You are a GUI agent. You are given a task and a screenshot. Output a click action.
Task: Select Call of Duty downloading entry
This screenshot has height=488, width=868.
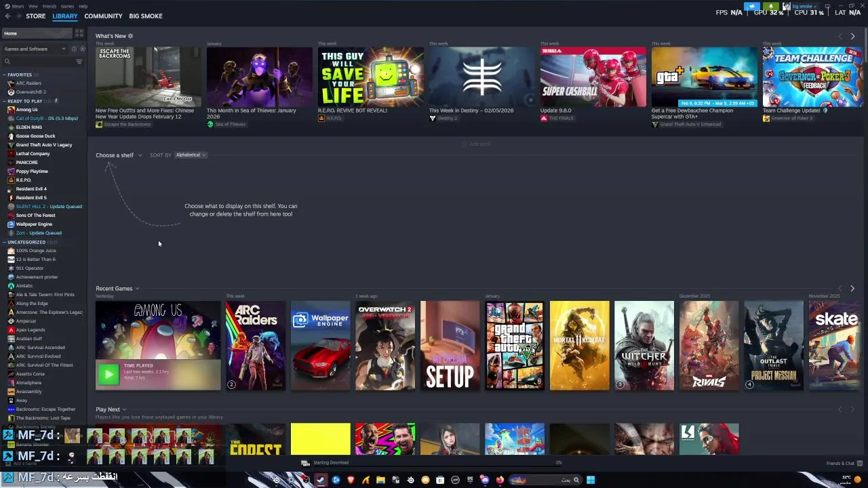click(x=47, y=119)
